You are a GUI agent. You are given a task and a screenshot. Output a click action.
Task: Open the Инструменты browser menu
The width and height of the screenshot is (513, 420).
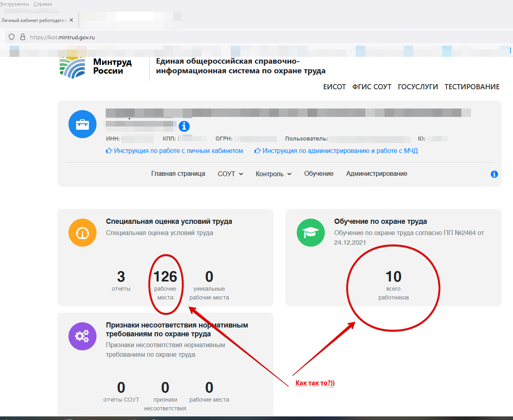pyautogui.click(x=14, y=4)
